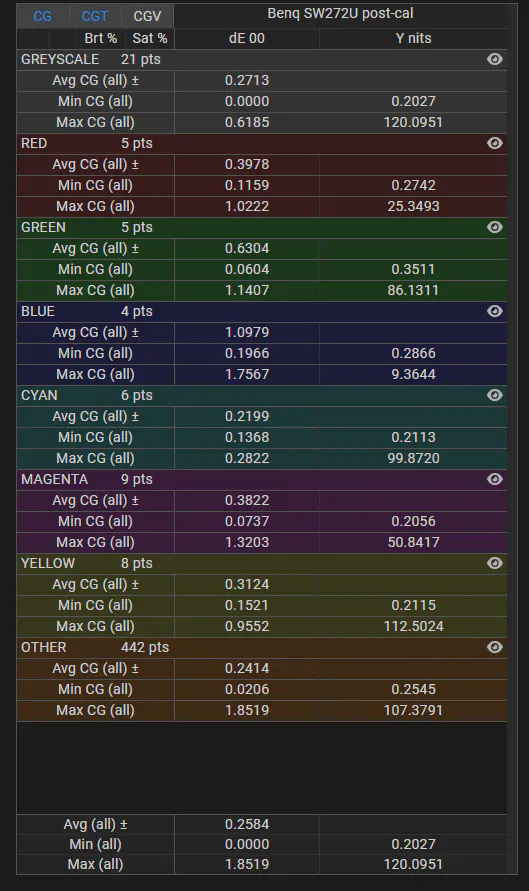Click greyscale max dE value 0.6185
The width and height of the screenshot is (529, 891).
click(247, 122)
